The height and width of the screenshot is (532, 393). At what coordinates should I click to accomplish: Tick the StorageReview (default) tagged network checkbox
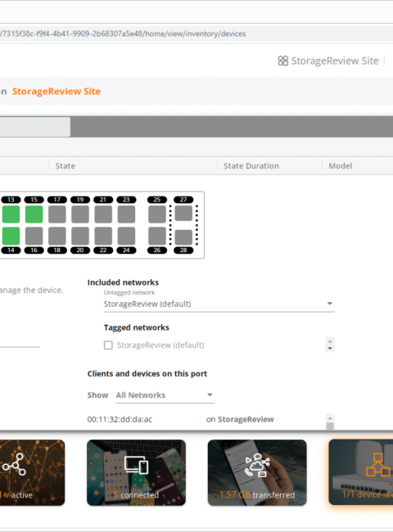[x=108, y=345]
